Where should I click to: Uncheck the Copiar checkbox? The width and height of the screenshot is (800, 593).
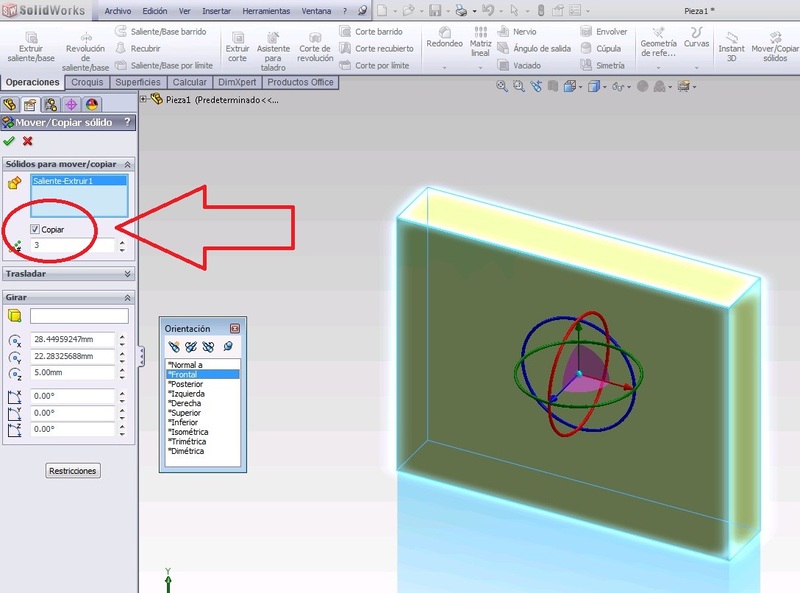36,229
